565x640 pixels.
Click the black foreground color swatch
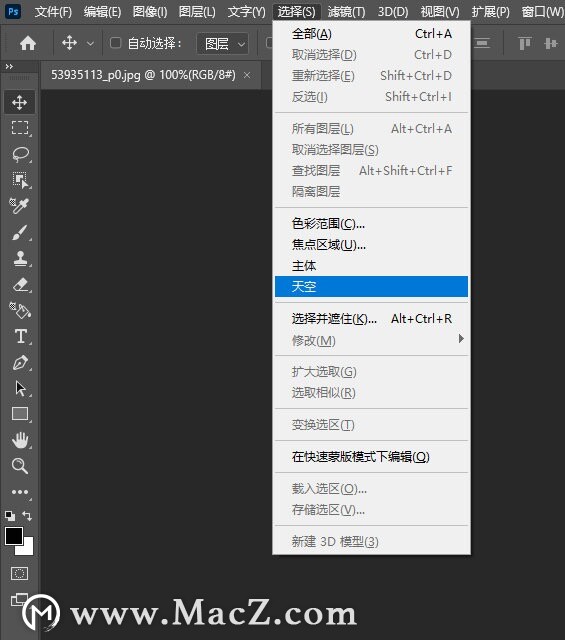pos(13,536)
